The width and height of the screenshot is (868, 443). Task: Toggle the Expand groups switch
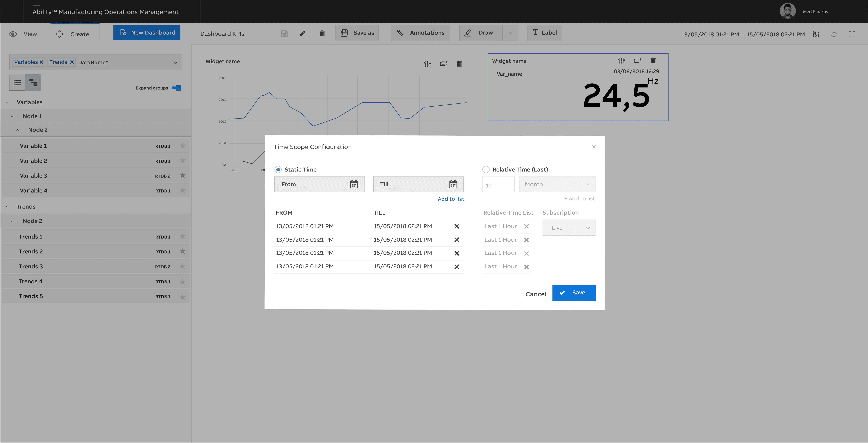(x=177, y=88)
